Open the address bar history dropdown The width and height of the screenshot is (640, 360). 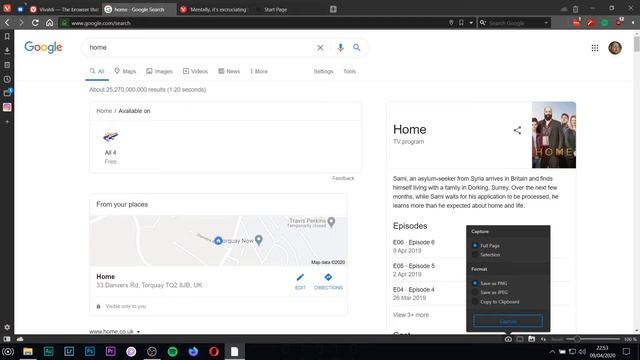(x=471, y=23)
